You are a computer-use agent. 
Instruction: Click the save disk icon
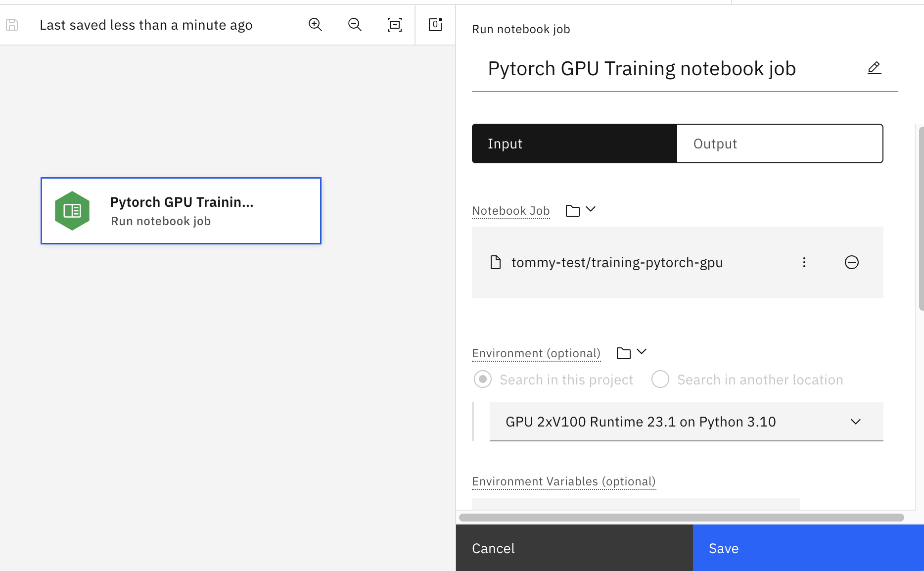[12, 25]
